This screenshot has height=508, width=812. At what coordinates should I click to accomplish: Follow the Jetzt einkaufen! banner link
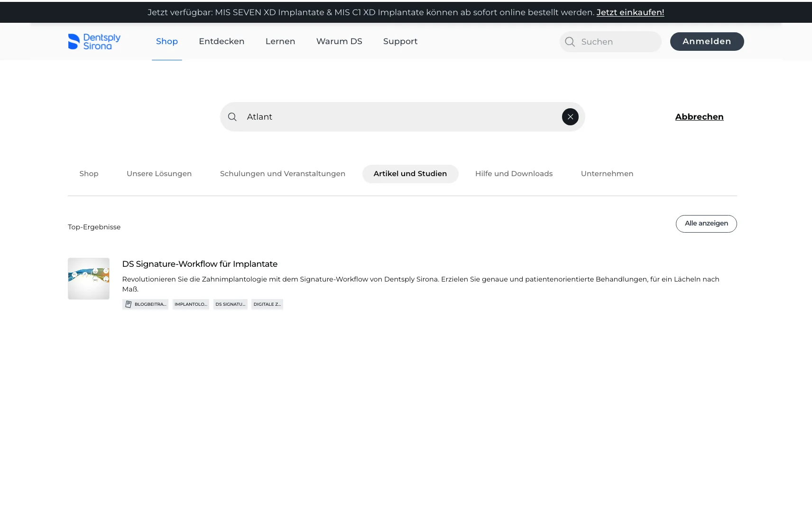(x=630, y=12)
